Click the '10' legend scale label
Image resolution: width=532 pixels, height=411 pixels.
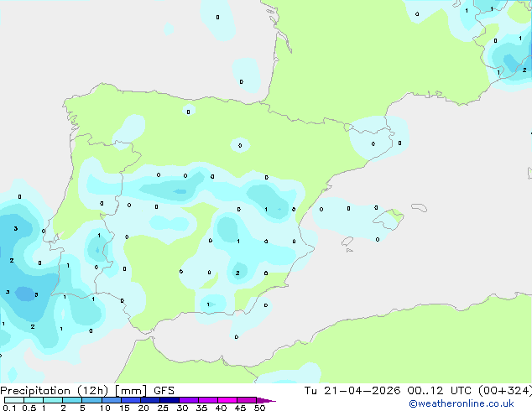pos(105,408)
